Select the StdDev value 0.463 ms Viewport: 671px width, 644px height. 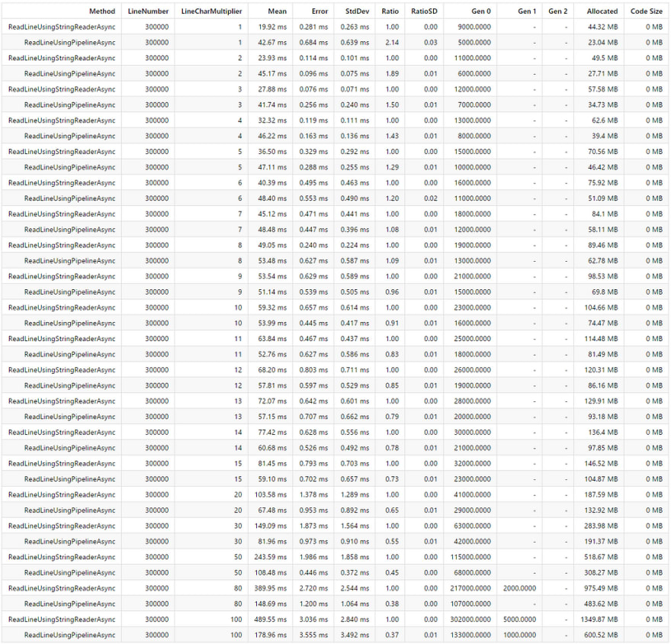pos(355,183)
